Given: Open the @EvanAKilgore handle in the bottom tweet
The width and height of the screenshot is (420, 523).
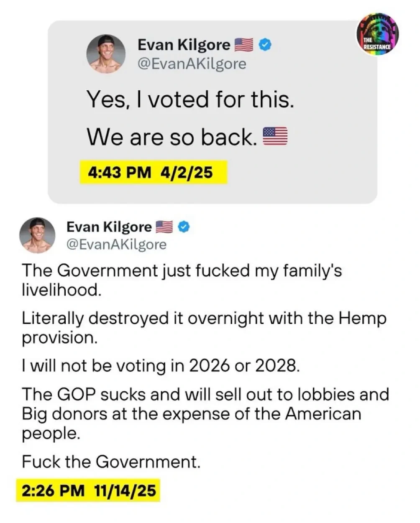Looking at the screenshot, I should (116, 245).
